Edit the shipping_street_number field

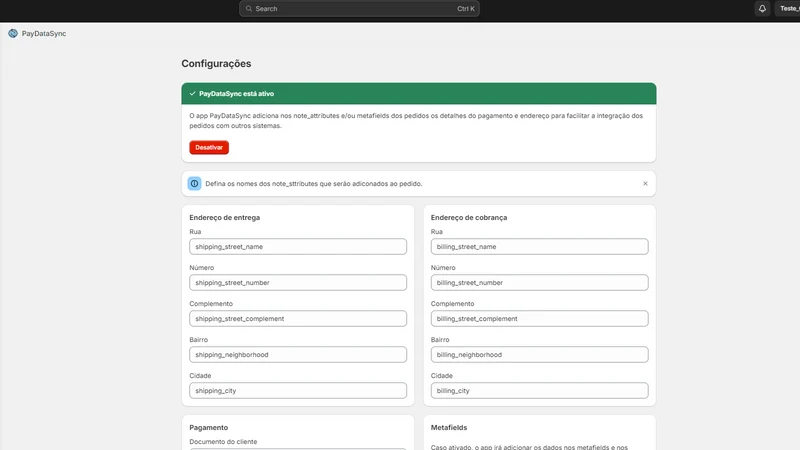[298, 283]
